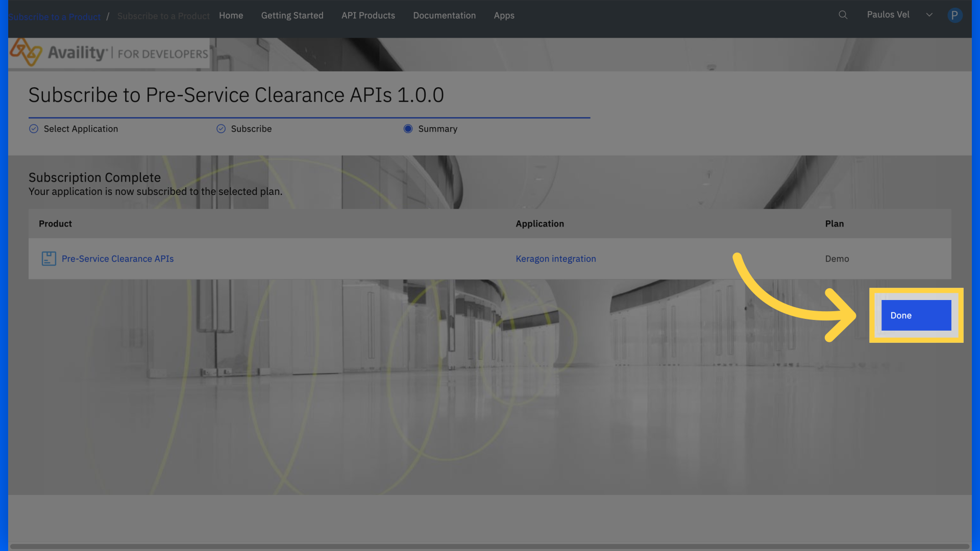Image resolution: width=980 pixels, height=551 pixels.
Task: Click the Subscribe to a Product breadcrumb link
Action: tap(55, 17)
